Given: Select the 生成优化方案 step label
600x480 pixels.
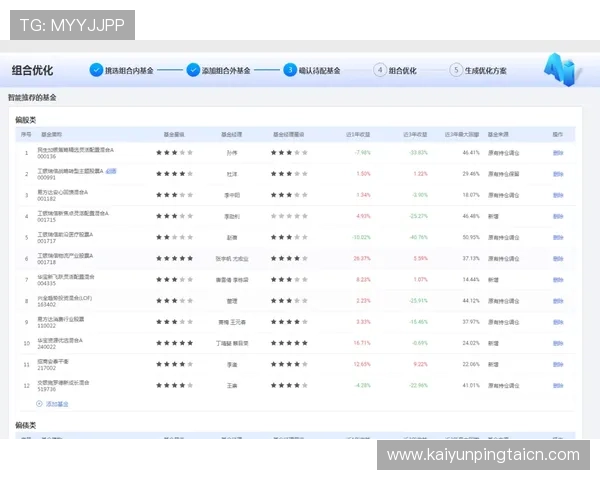Looking at the screenshot, I should click(486, 70).
